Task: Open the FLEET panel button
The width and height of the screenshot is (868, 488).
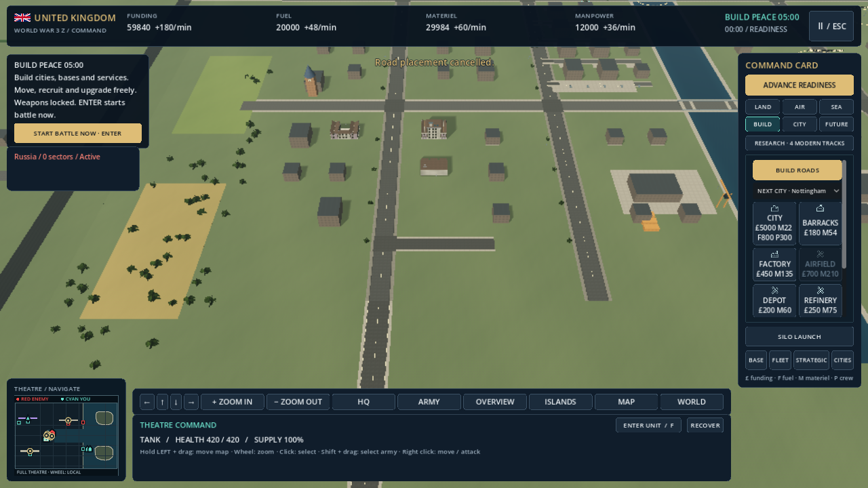Action: 780,360
